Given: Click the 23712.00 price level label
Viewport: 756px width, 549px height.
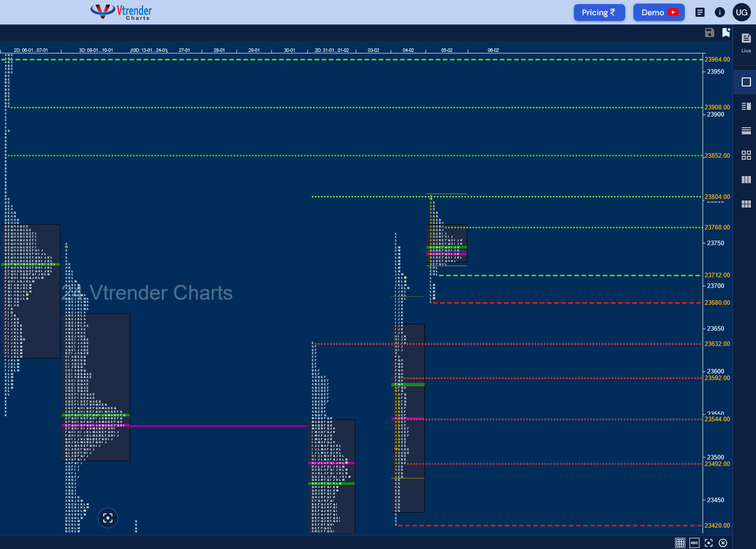Looking at the screenshot, I should (718, 275).
